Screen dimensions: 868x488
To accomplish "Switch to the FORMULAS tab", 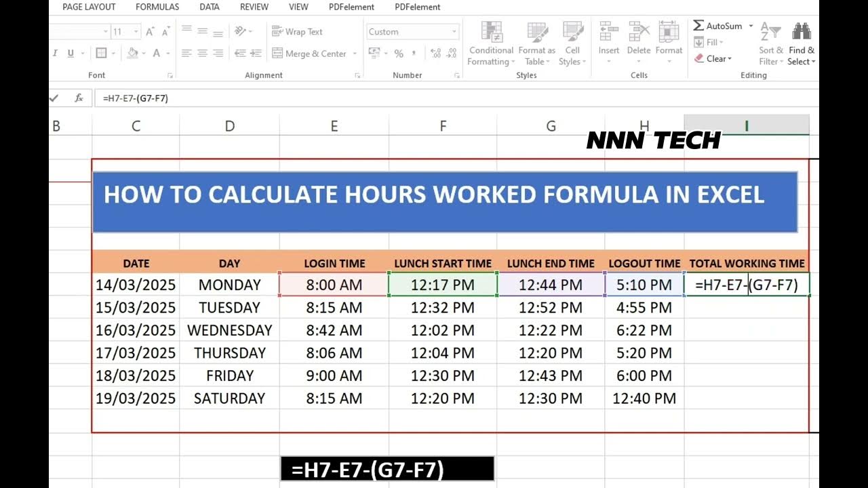I will (157, 7).
